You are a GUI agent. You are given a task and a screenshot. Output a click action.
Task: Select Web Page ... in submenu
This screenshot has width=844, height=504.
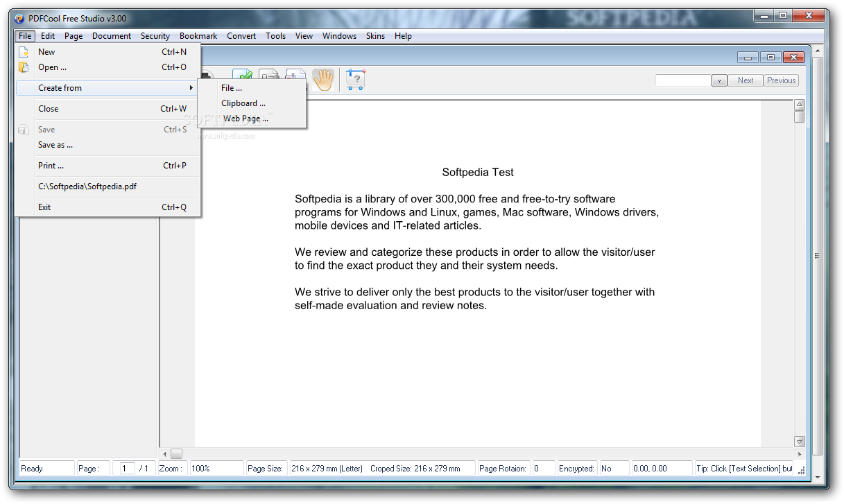pos(252,119)
